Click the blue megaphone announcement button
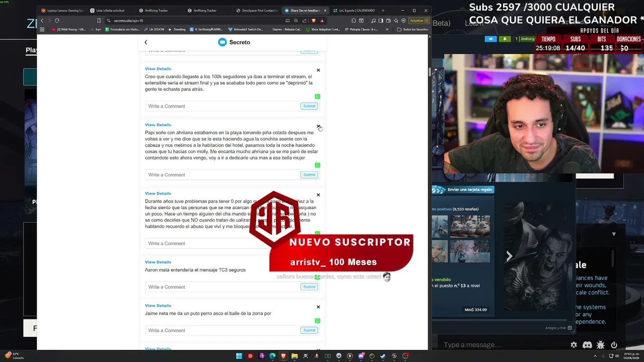Image resolution: width=644 pixels, height=362 pixels. click(x=491, y=39)
